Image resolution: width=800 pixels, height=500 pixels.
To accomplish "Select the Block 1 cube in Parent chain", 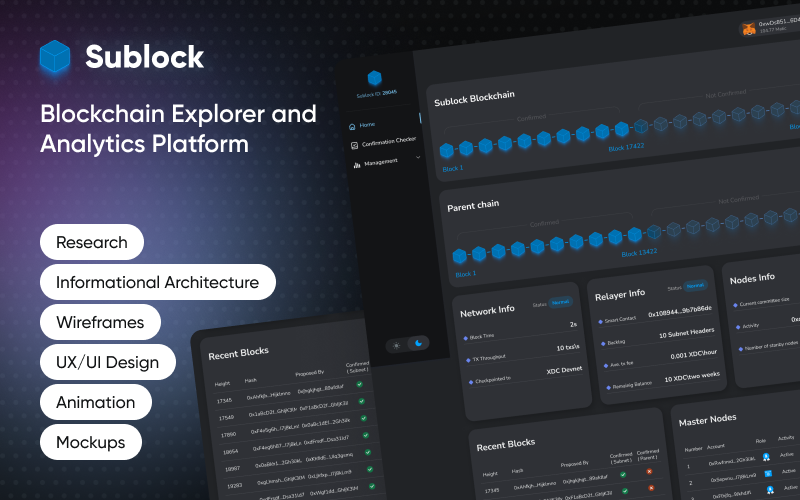I will coord(459,256).
